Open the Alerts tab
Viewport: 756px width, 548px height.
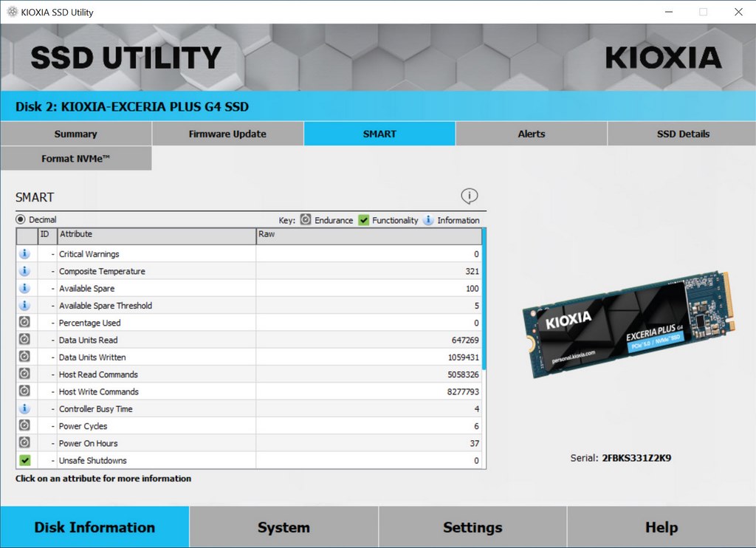point(531,134)
